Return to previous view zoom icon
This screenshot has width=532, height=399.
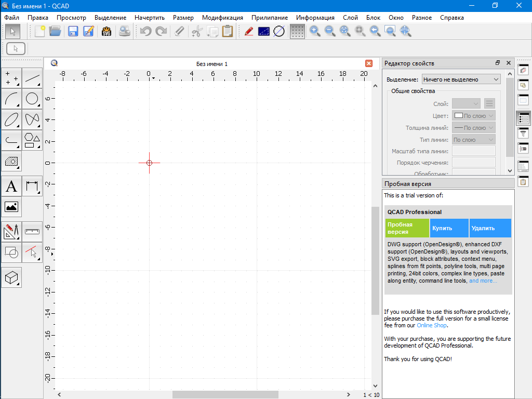coord(375,31)
